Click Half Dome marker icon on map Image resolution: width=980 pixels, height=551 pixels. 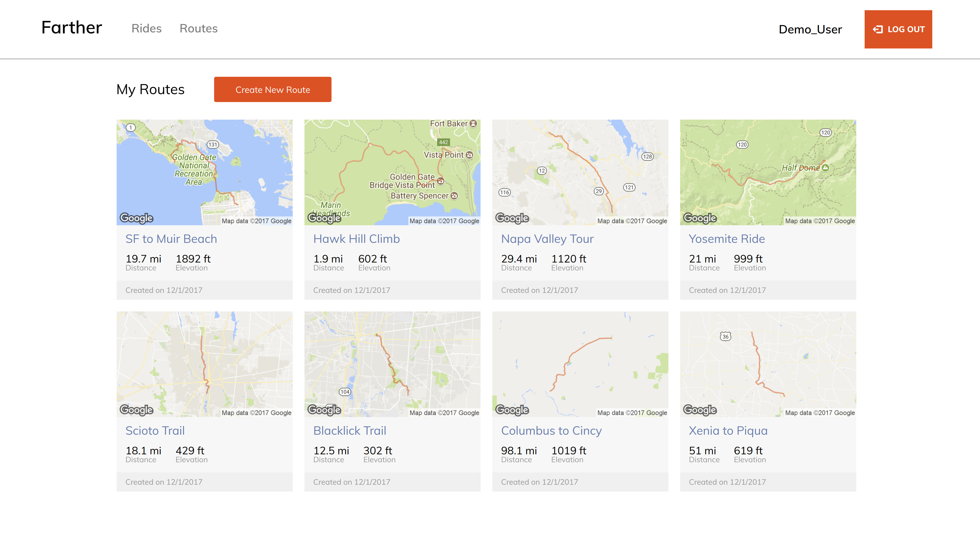[825, 168]
